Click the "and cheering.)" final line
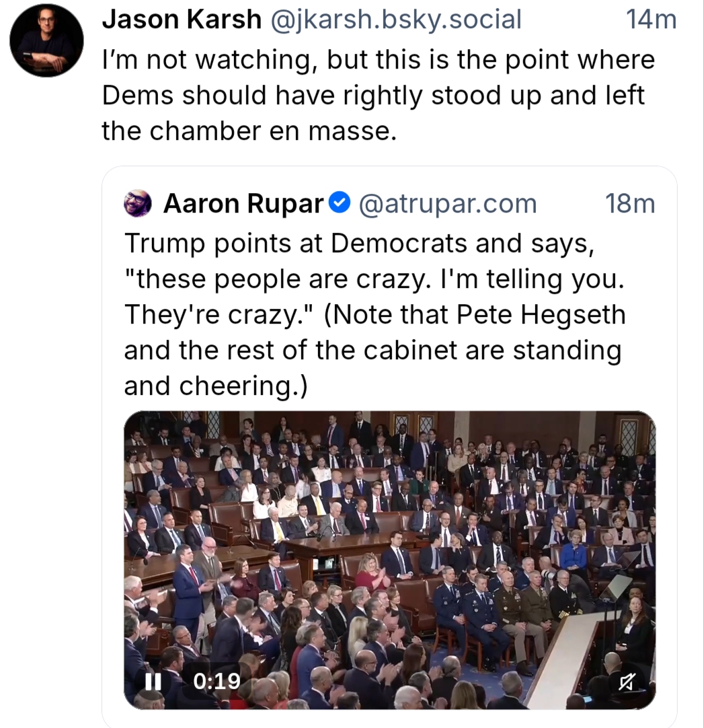 point(215,385)
